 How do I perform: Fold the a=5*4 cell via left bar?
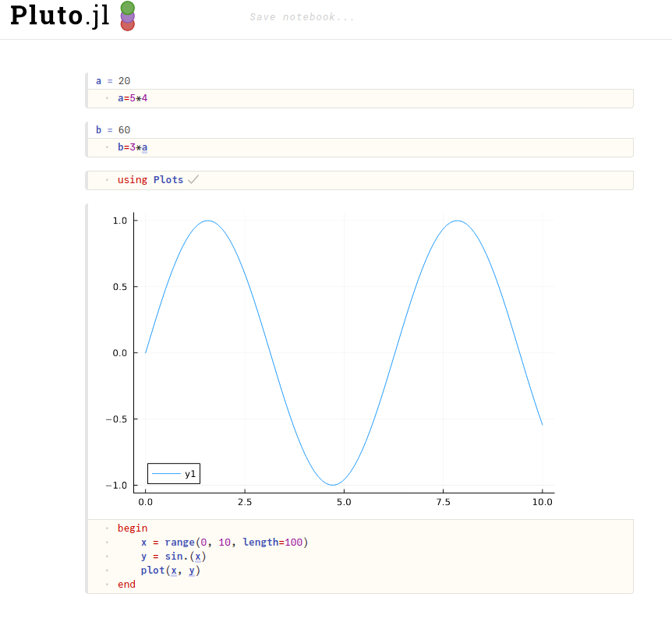pyautogui.click(x=87, y=90)
